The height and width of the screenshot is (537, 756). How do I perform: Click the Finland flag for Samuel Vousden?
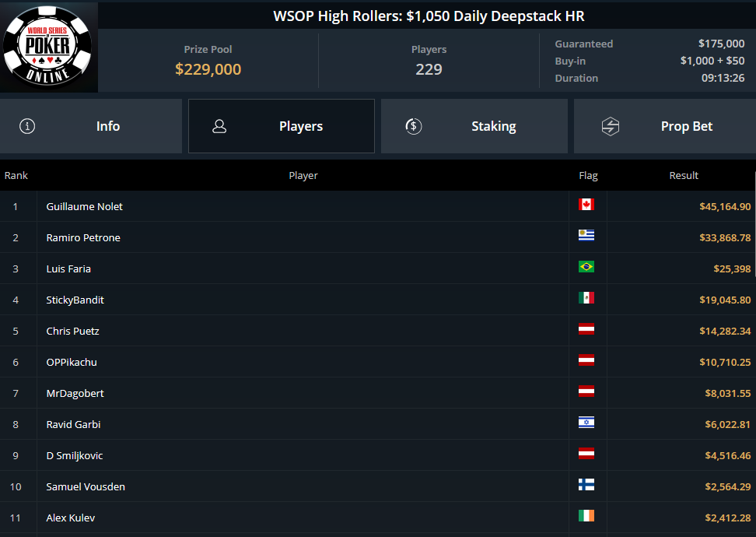[586, 484]
